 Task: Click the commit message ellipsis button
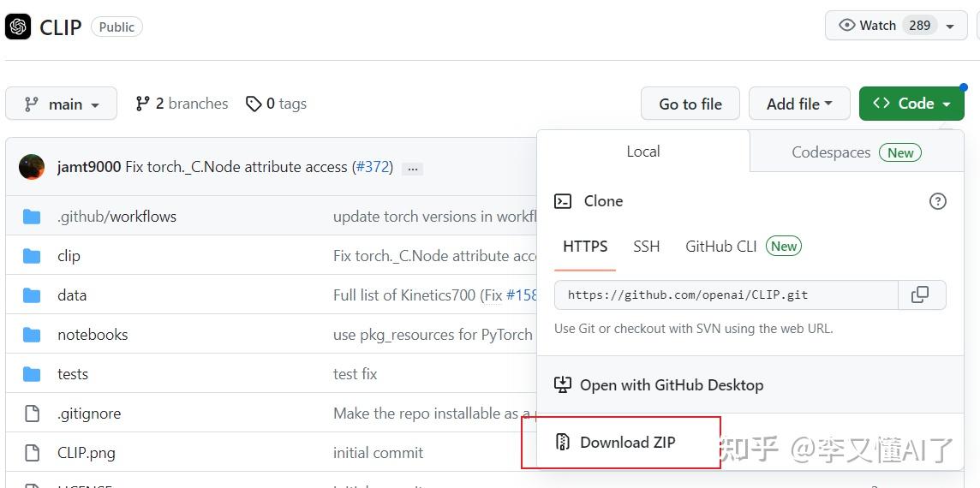tap(412, 169)
